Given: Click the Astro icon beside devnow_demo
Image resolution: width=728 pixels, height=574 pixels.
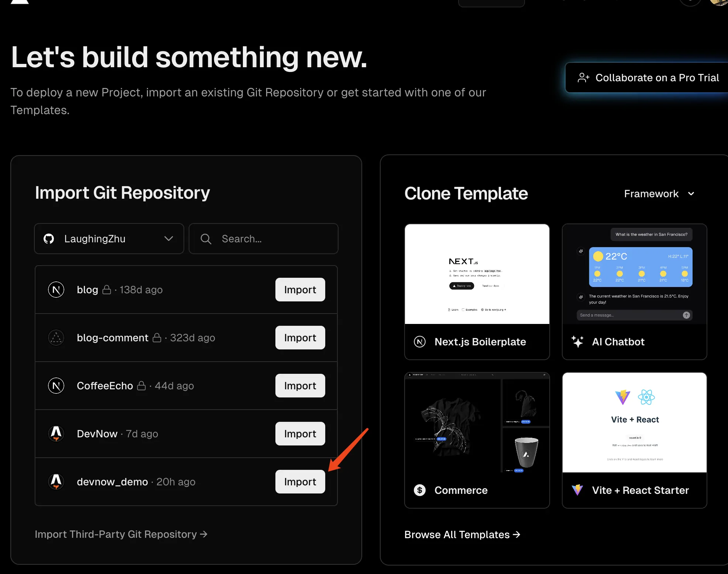Looking at the screenshot, I should pyautogui.click(x=56, y=482).
